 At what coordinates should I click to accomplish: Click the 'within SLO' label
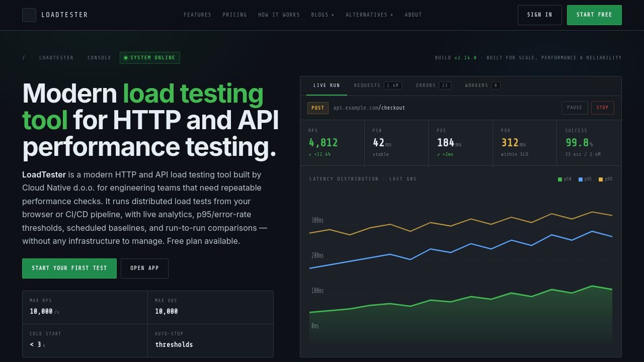tap(515, 154)
